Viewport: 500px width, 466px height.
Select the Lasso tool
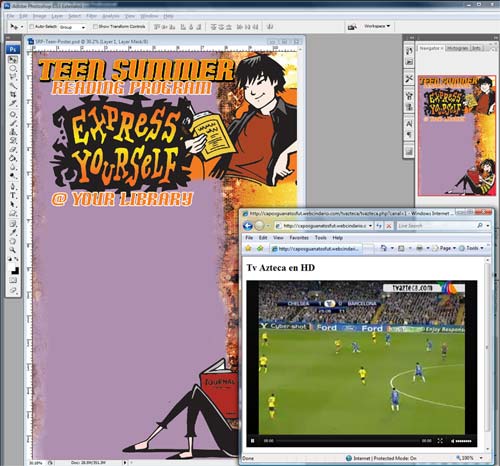[x=13, y=77]
